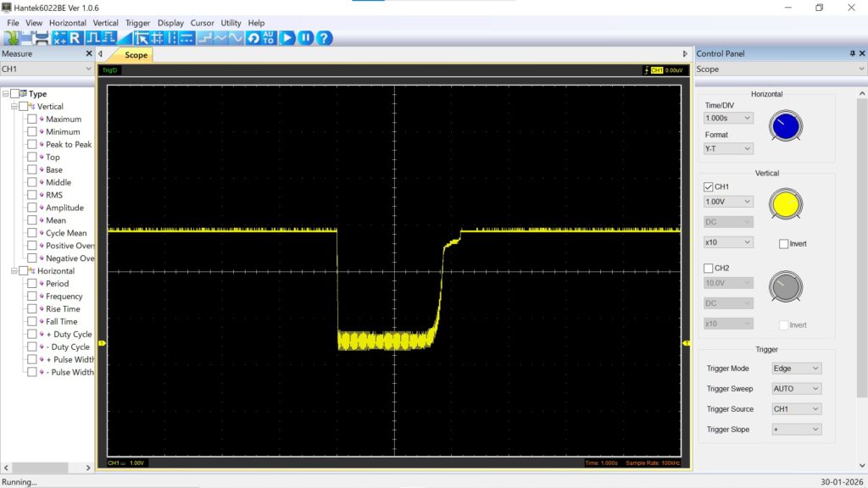
Task: Click the R reference waveform toolbar icon
Action: click(75, 38)
